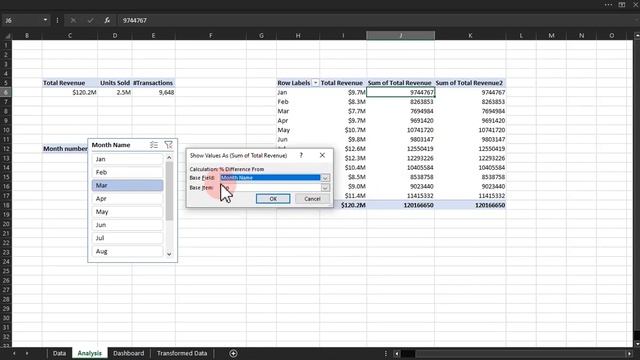Click formula bar options vertical dots
This screenshot has width=640, height=360.
[57, 20]
